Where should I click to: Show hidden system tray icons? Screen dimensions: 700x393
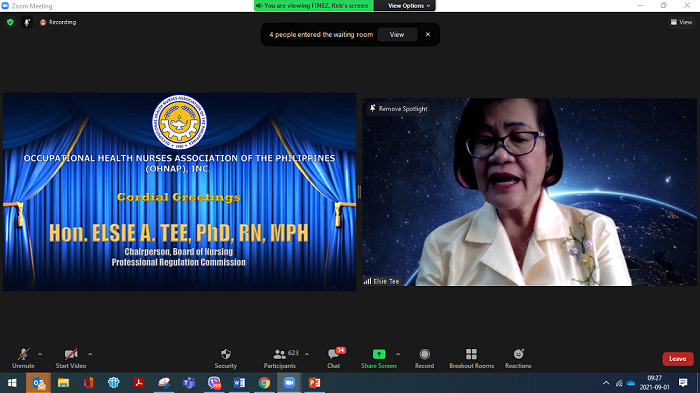[606, 383]
